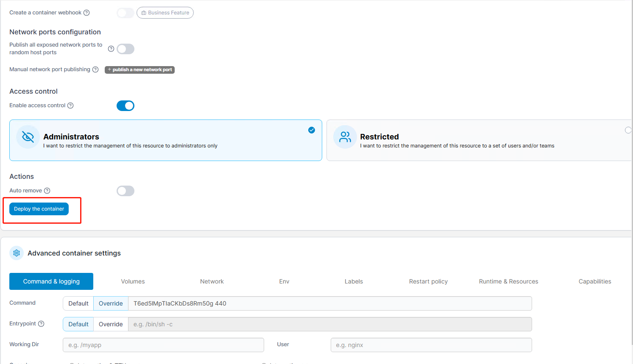
Task: Switch to the Restart policy tab
Action: click(428, 281)
